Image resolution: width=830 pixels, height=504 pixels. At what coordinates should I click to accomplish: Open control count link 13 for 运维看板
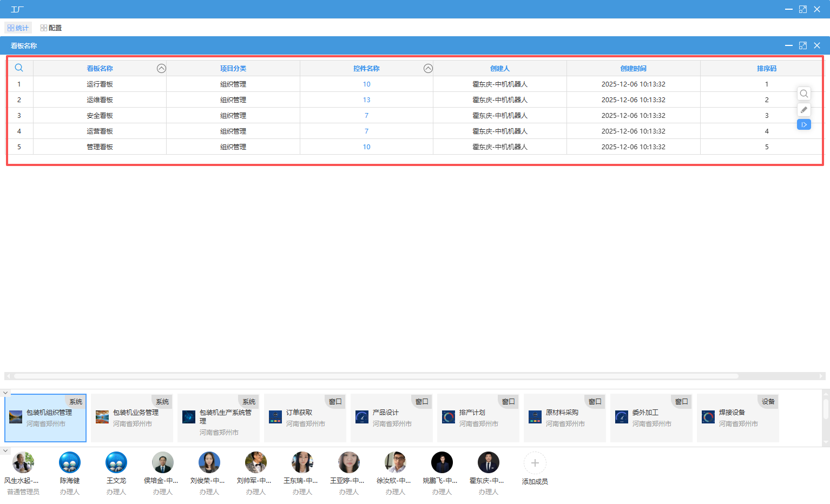366,100
